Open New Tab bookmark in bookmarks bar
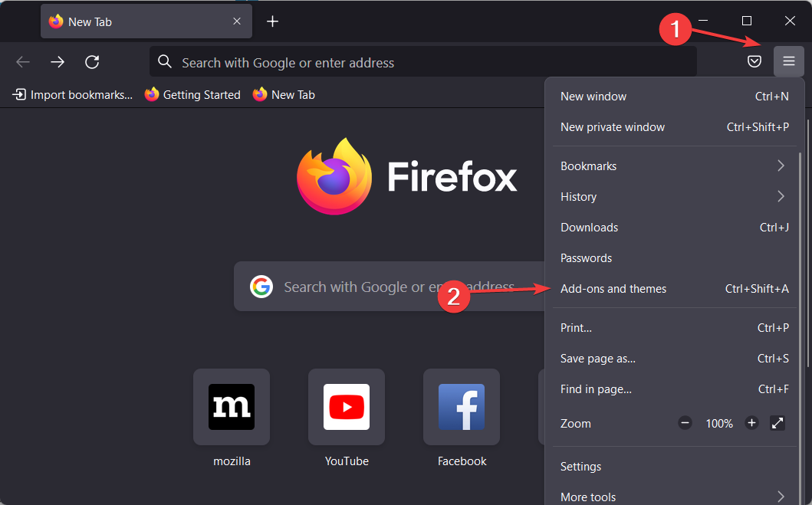The image size is (812, 505). (284, 95)
